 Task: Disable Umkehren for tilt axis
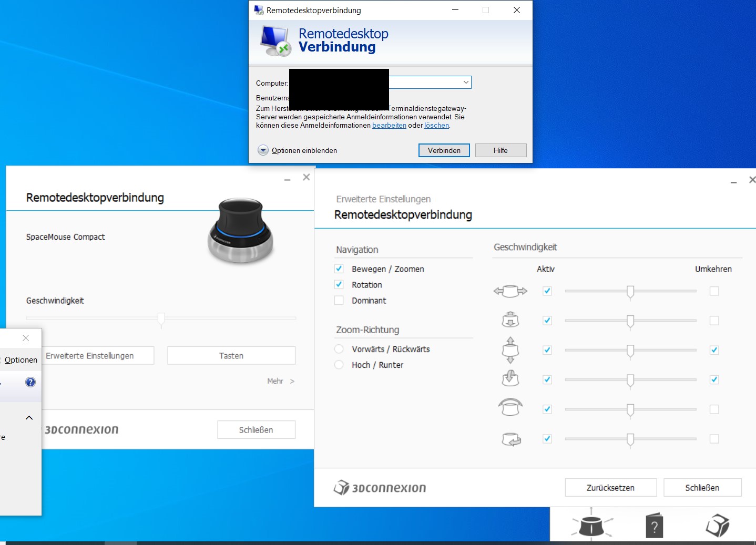click(x=714, y=379)
